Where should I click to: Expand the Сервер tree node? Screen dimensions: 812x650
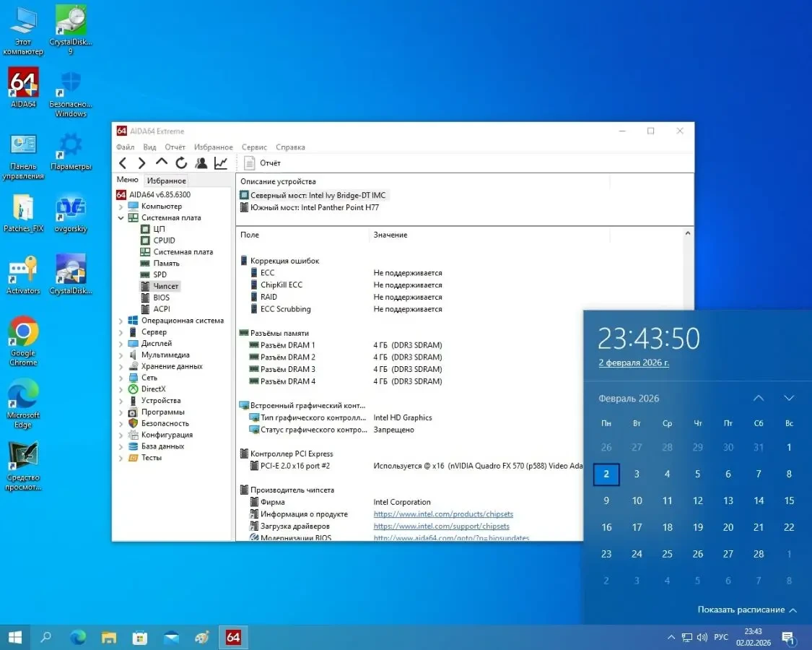tap(121, 332)
